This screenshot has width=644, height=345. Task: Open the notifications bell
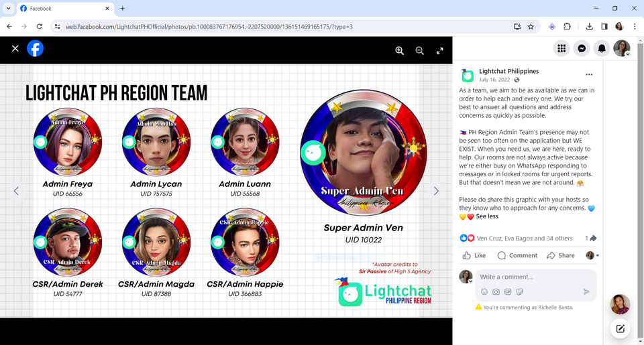click(602, 48)
